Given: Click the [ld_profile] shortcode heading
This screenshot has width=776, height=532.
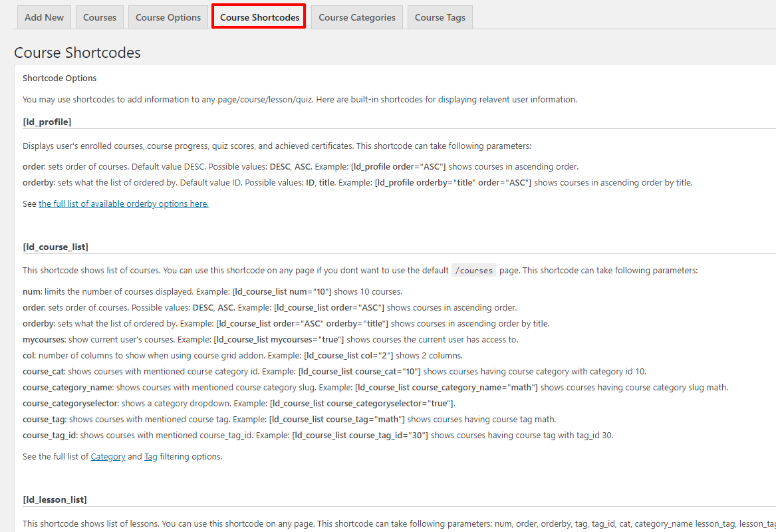Looking at the screenshot, I should (x=47, y=122).
